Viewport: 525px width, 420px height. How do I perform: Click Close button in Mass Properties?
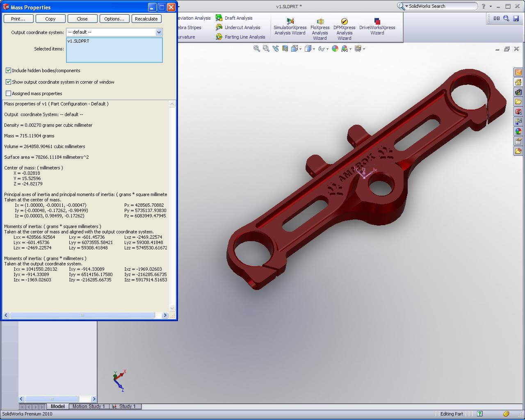tap(82, 19)
